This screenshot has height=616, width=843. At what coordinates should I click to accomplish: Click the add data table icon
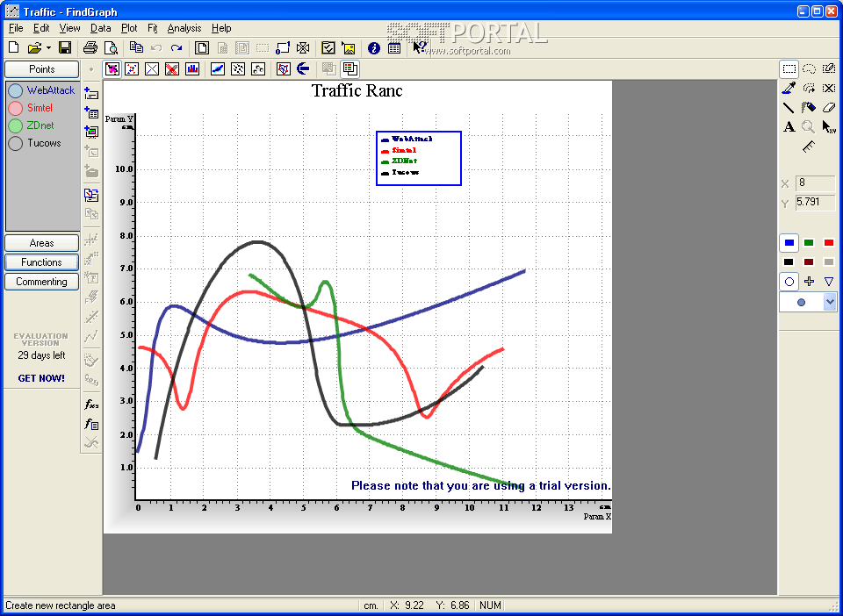point(91,112)
